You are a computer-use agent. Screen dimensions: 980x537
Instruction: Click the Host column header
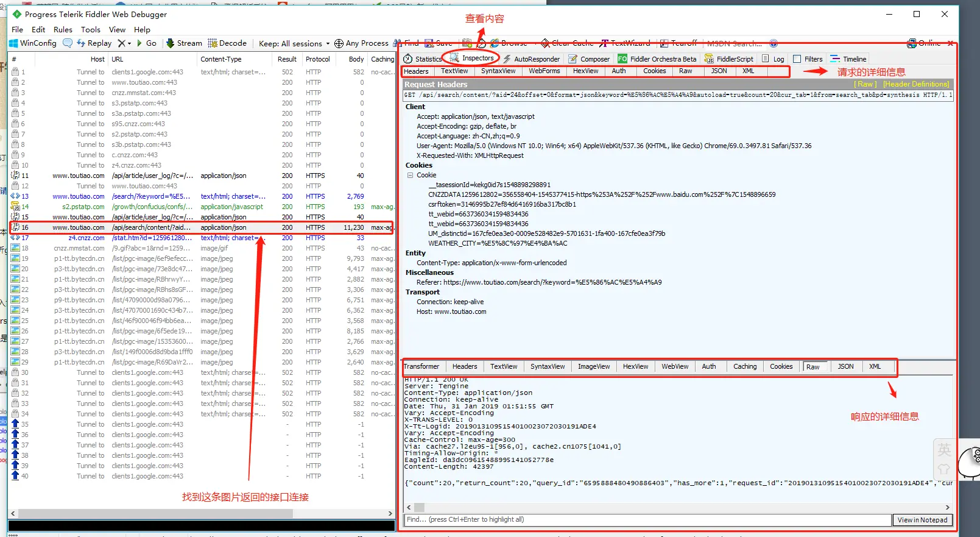(97, 59)
